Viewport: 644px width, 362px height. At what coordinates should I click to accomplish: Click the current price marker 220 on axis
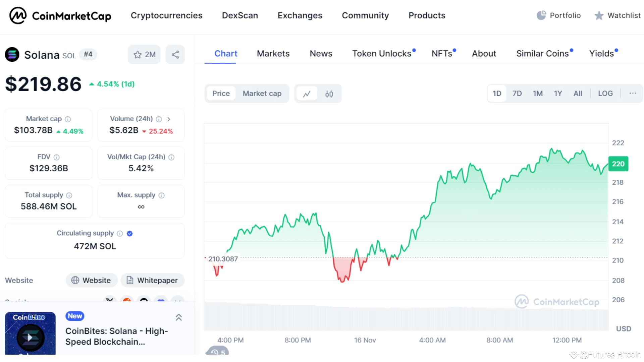(x=618, y=164)
